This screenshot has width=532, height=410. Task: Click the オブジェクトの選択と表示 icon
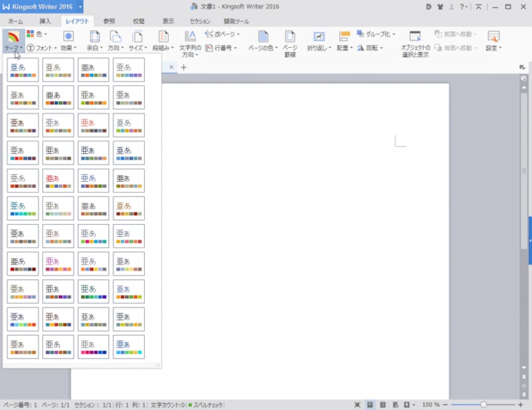[x=416, y=41]
